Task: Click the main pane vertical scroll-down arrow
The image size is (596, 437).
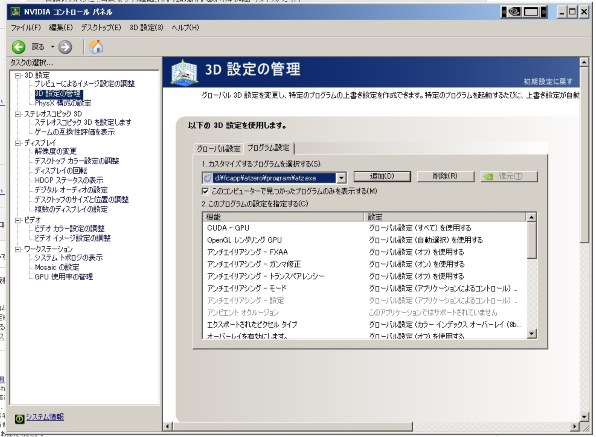Action: 584,417
